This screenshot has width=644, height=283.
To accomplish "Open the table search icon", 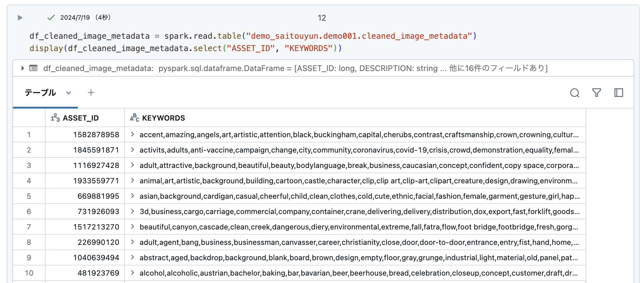I will click(574, 93).
